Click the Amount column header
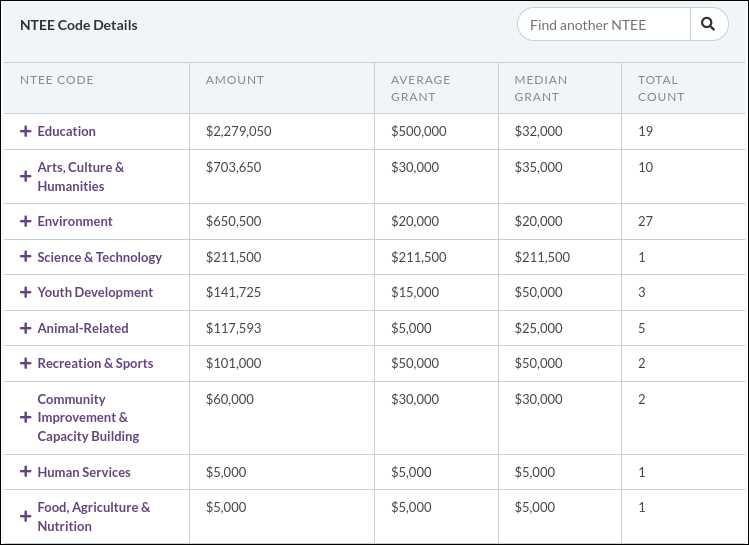Image resolution: width=749 pixels, height=545 pixels. (x=235, y=80)
